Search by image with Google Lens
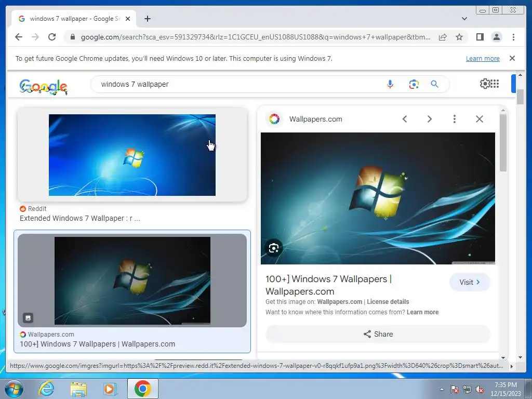This screenshot has height=399, width=532. pos(414,84)
